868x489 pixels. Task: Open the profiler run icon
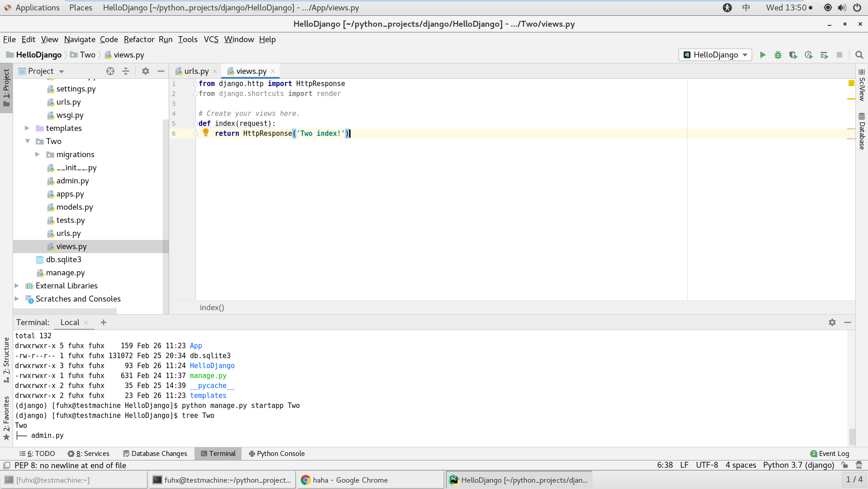pos(809,55)
